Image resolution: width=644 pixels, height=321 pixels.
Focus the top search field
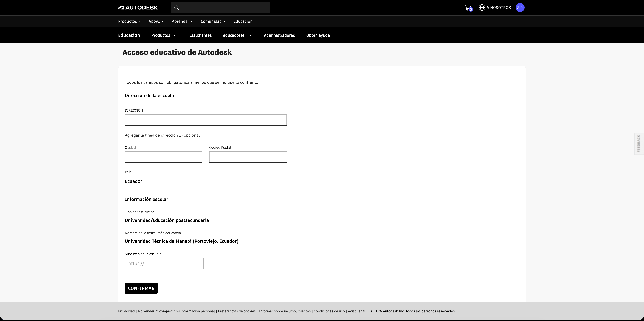click(221, 8)
